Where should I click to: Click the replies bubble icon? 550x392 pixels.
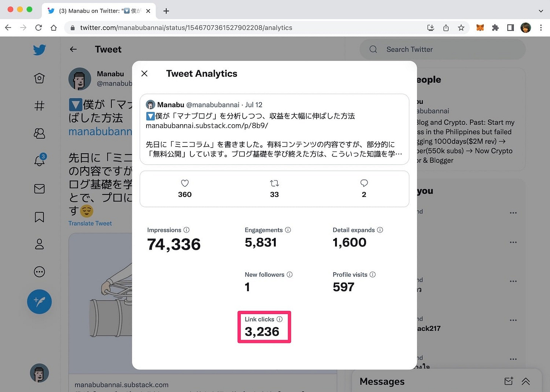point(364,183)
